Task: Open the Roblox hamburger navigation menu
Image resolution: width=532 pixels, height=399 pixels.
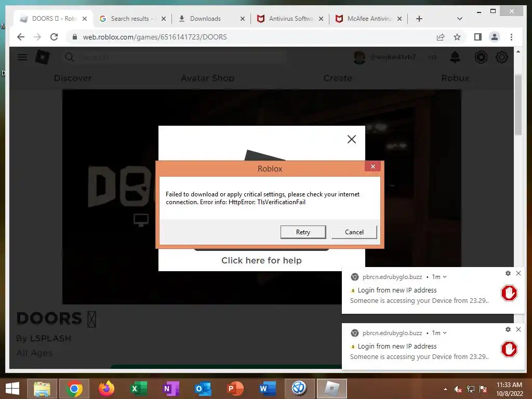Action: tap(22, 57)
